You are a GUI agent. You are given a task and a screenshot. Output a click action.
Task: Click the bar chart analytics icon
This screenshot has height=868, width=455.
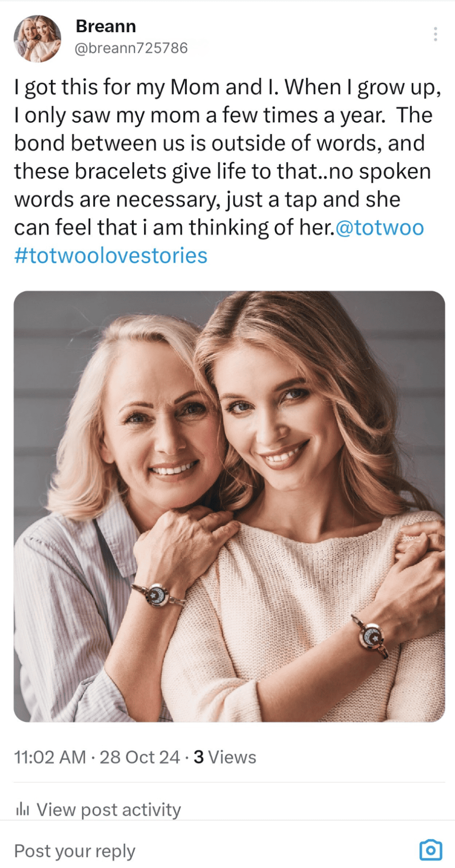pos(23,809)
